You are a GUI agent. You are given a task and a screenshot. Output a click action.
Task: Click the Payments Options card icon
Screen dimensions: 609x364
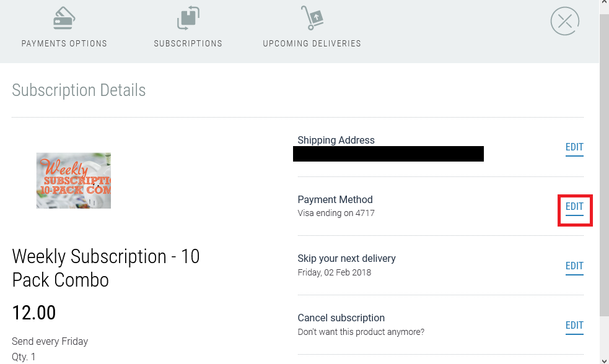[x=64, y=17]
